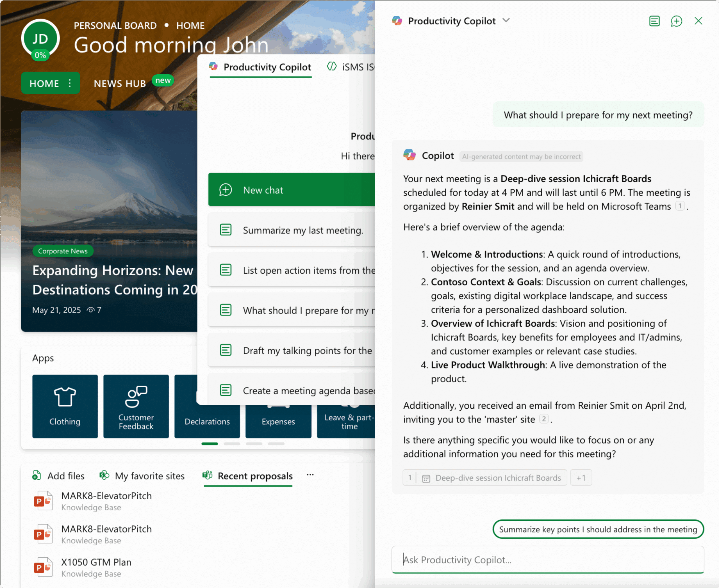Switch to NEWS HUB tab

tap(120, 83)
